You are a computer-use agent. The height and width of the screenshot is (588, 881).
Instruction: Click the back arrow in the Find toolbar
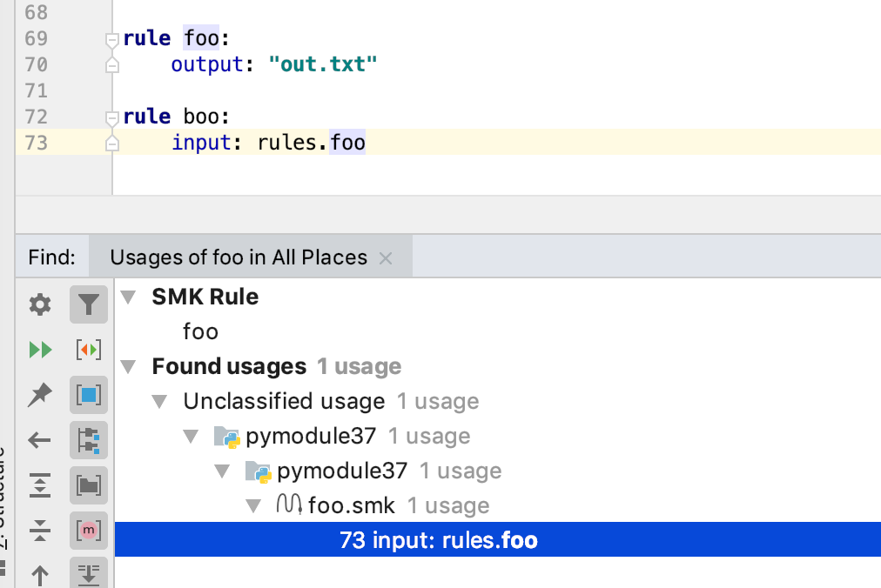[x=39, y=440]
